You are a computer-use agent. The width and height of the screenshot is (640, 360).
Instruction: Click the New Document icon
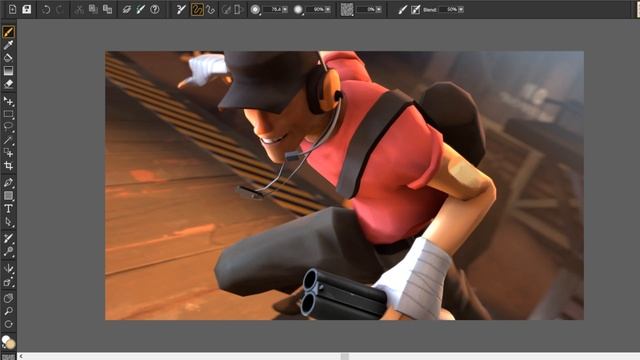(x=12, y=9)
